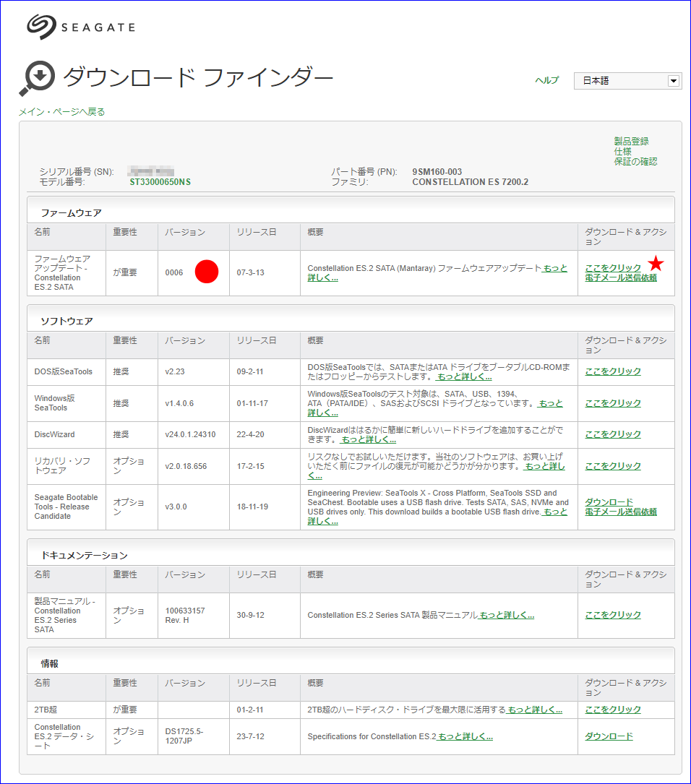Open the 保証の確認 link

[635, 161]
